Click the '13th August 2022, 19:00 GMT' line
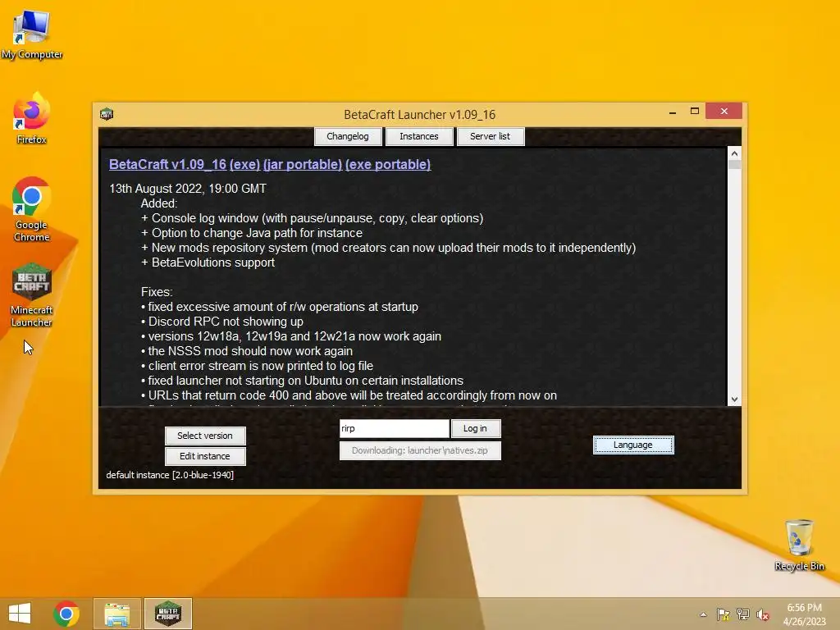This screenshot has width=840, height=630. tap(188, 189)
